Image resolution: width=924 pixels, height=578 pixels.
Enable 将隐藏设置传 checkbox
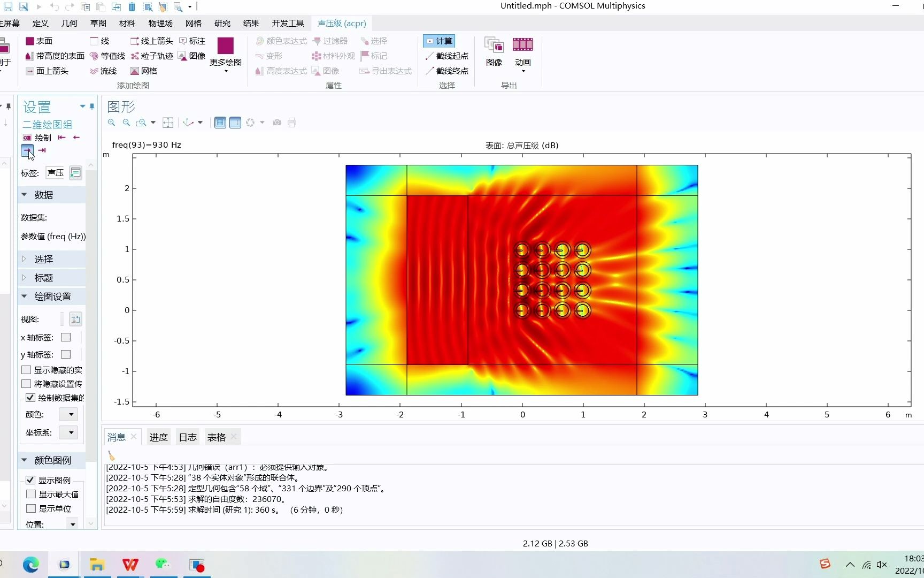tap(26, 384)
